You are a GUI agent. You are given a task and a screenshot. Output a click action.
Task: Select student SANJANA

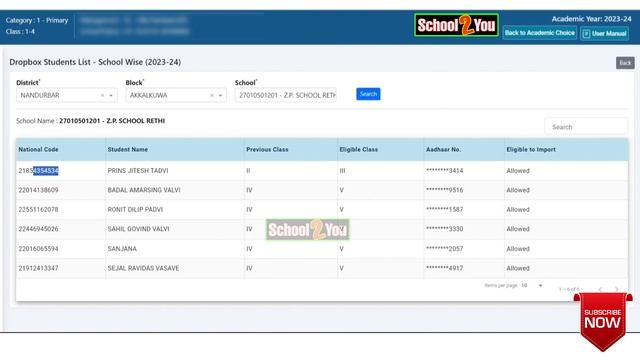click(x=122, y=249)
